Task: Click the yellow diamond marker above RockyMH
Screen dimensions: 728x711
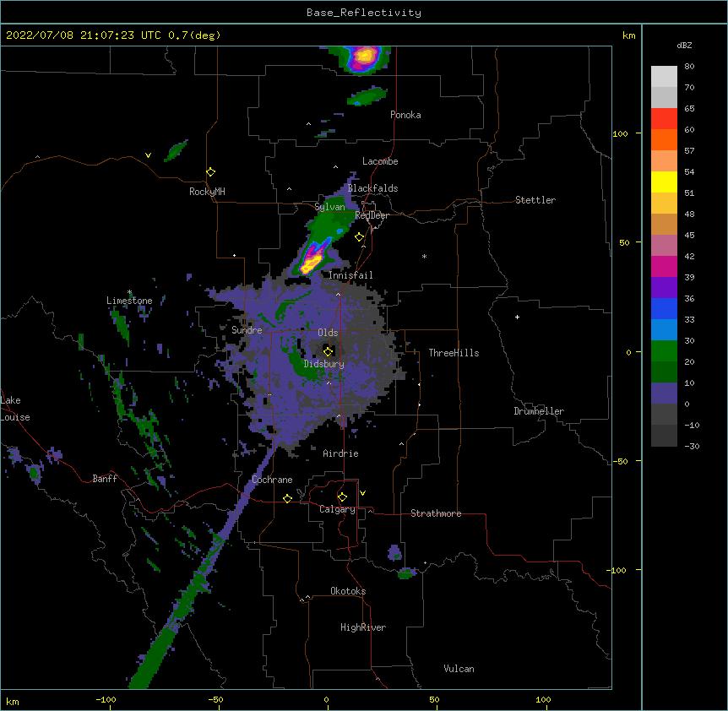Action: 210,171
